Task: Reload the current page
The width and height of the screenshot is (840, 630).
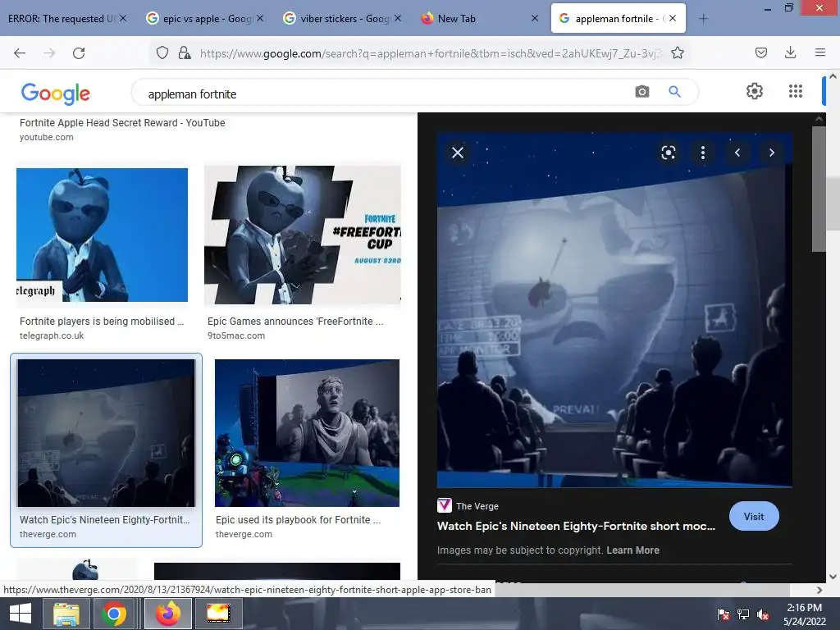Action: coord(79,52)
